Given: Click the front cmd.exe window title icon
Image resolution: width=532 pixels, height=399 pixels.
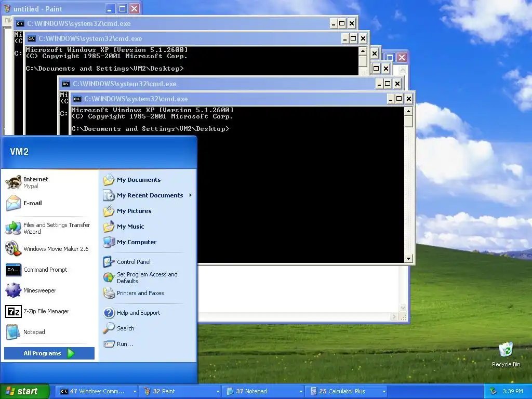Looking at the screenshot, I should pos(77,99).
